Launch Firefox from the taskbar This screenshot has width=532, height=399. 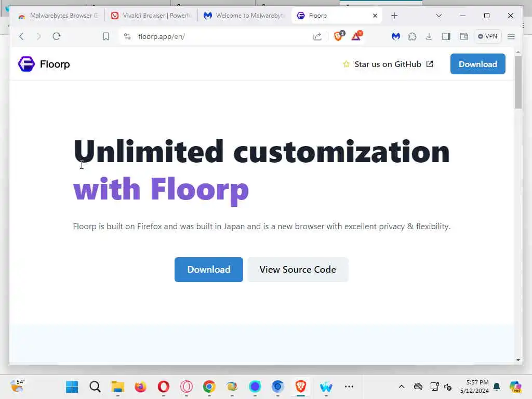point(140,387)
